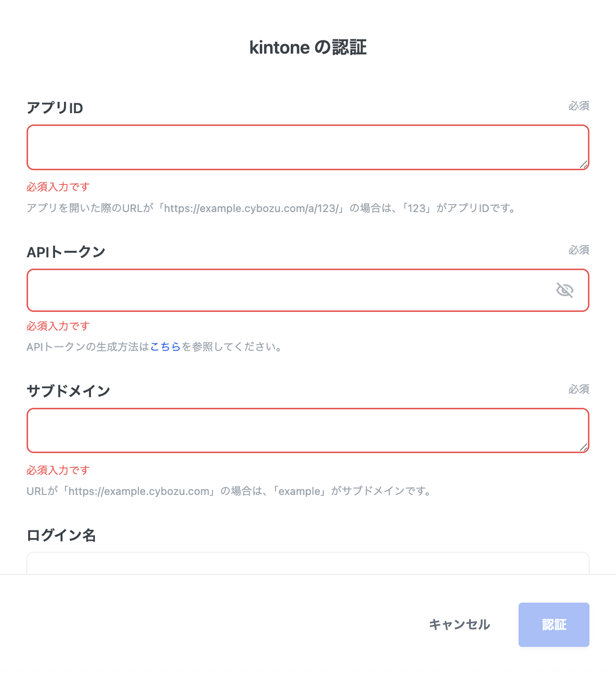Click the サブドメイン field resize handle
The height and width of the screenshot is (673, 616).
(x=584, y=447)
